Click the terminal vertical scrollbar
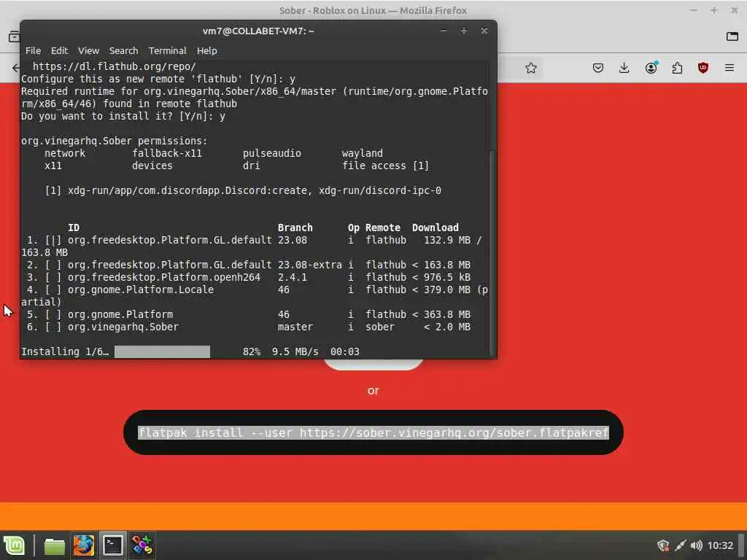Screen dimensions: 747x560 coord(492,252)
